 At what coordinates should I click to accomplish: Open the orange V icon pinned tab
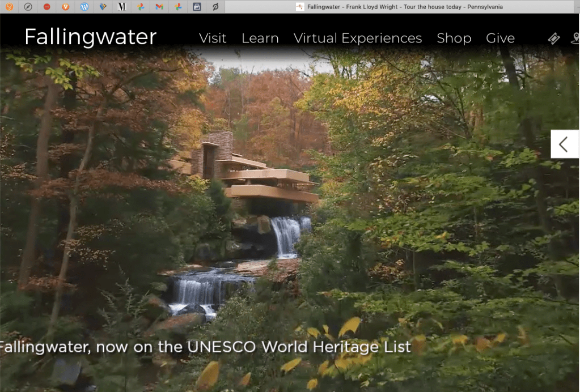pos(66,7)
